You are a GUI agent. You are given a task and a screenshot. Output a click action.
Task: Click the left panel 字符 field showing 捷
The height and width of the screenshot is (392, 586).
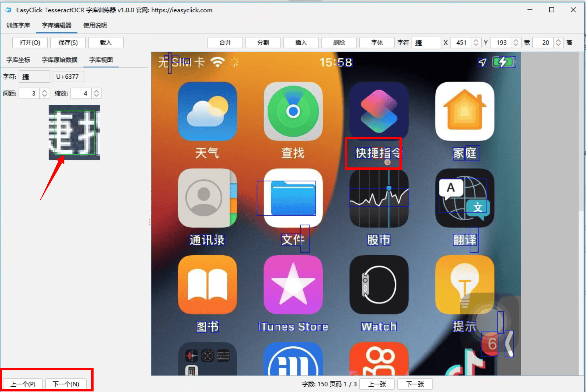(x=34, y=77)
